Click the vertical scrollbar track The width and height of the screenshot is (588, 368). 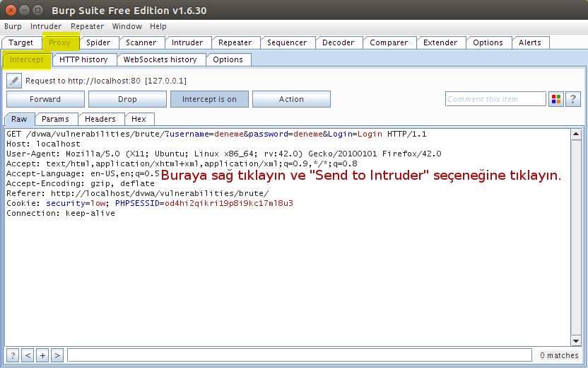pos(576,238)
